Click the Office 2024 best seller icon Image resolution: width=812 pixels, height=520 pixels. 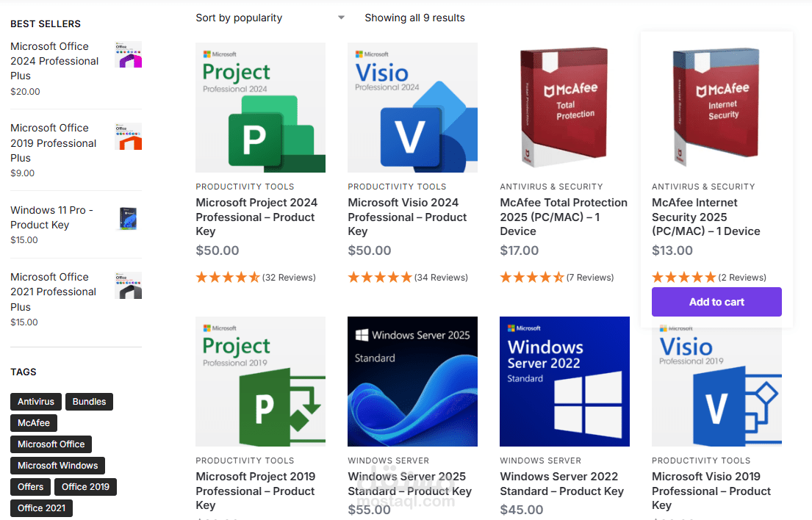(x=129, y=55)
